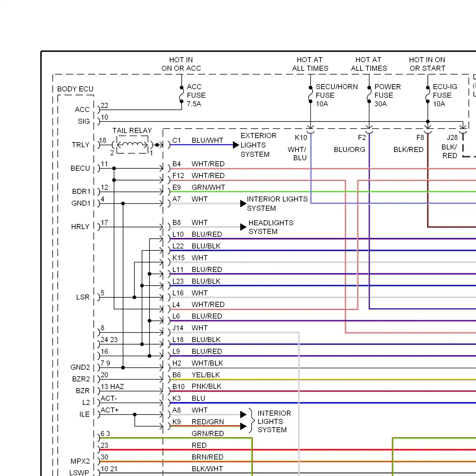The height and width of the screenshot is (476, 476).
Task: Select the L11 BLU/RED wire label
Action: 197,270
